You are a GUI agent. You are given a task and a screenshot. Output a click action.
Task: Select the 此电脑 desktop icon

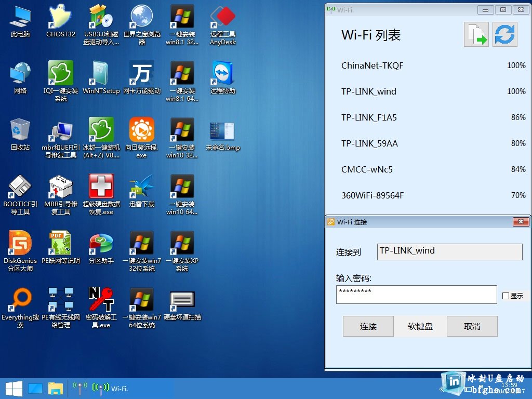(20, 21)
